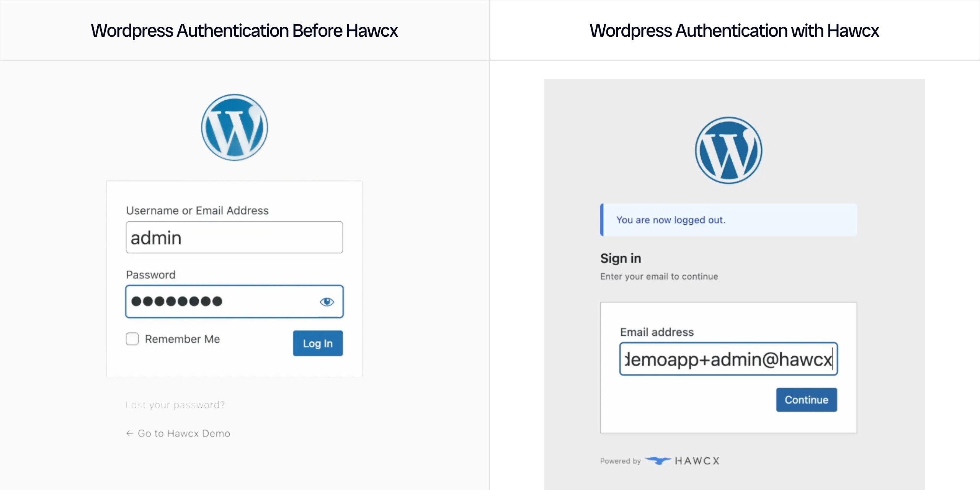Click the HAWCX wordmark in footer
Viewport: 980px width, 490px height.
point(697,461)
